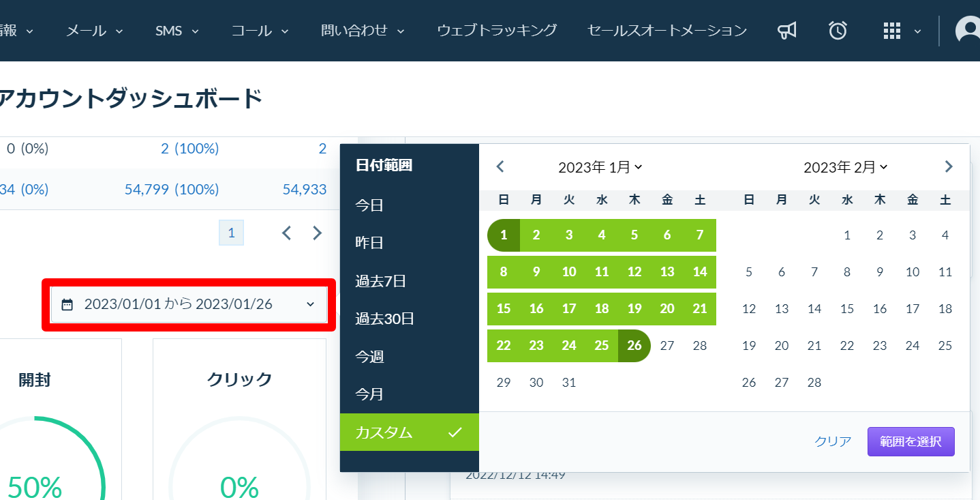
Task: Go to previous month in calendar
Action: 500,166
